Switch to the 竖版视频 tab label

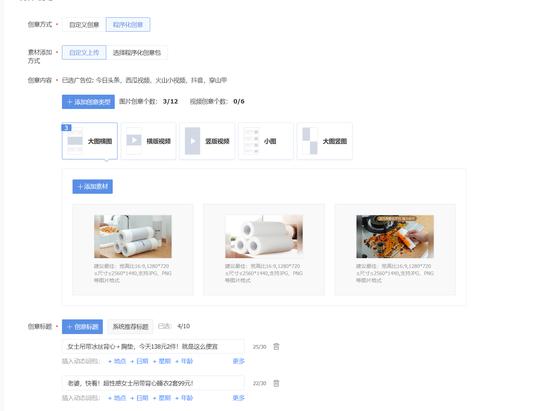[x=217, y=141]
